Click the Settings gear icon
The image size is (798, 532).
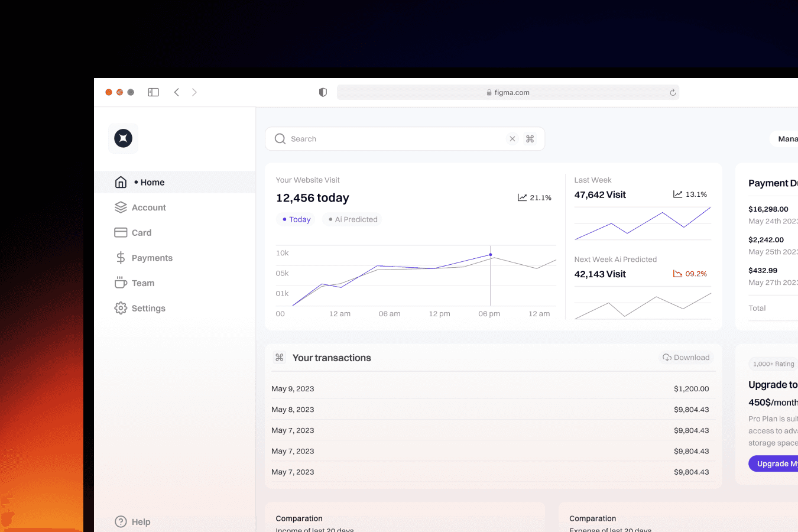coord(121,308)
